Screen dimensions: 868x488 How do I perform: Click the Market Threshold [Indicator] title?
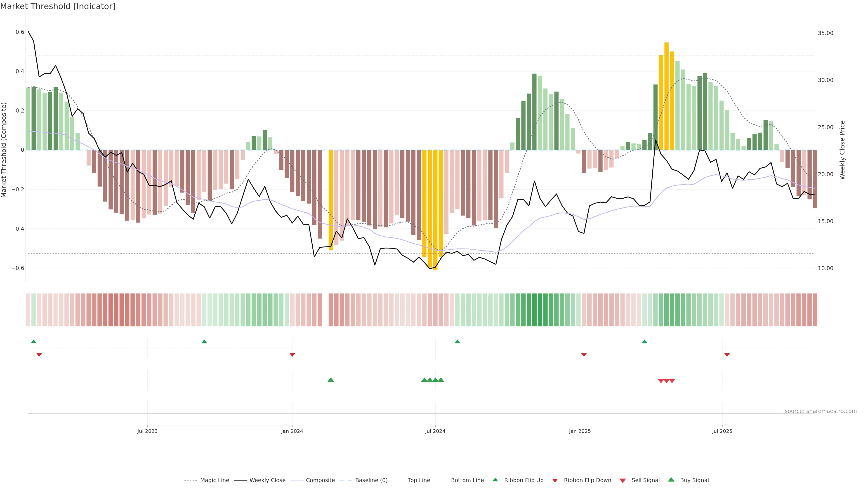pyautogui.click(x=58, y=6)
